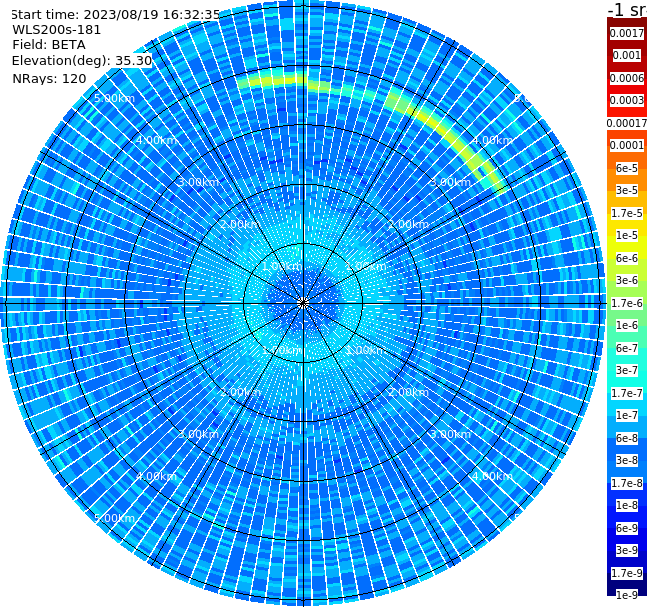Image resolution: width=647 pixels, height=607 pixels.
Task: Choose the 1e-7 colorbar value
Action: [627, 415]
